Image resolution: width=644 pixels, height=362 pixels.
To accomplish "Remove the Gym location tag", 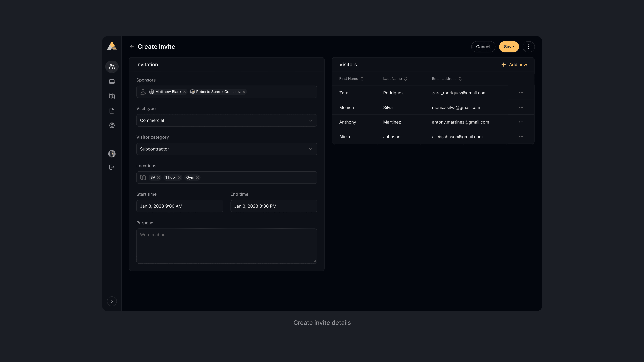I will (198, 177).
